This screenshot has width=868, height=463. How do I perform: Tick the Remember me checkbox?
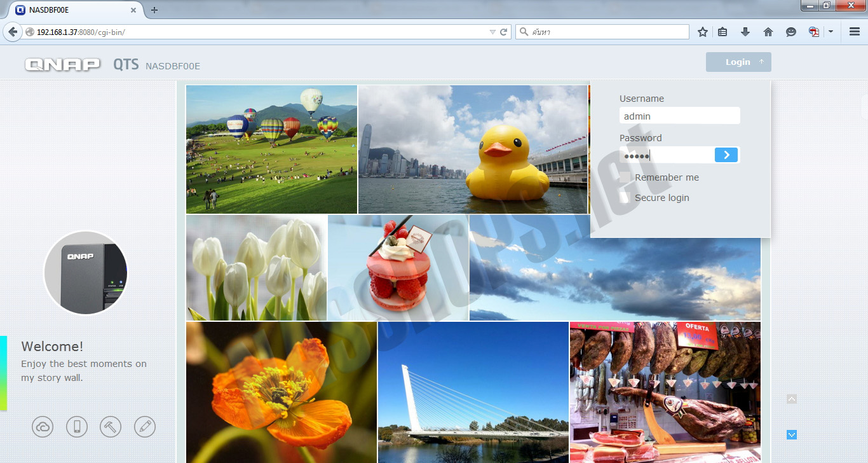pyautogui.click(x=625, y=177)
